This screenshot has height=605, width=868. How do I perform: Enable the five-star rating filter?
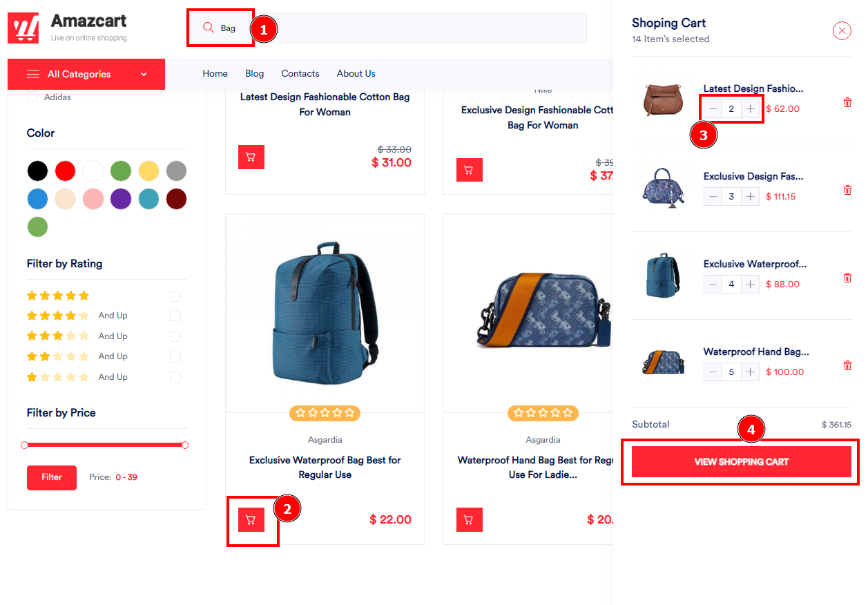(175, 296)
